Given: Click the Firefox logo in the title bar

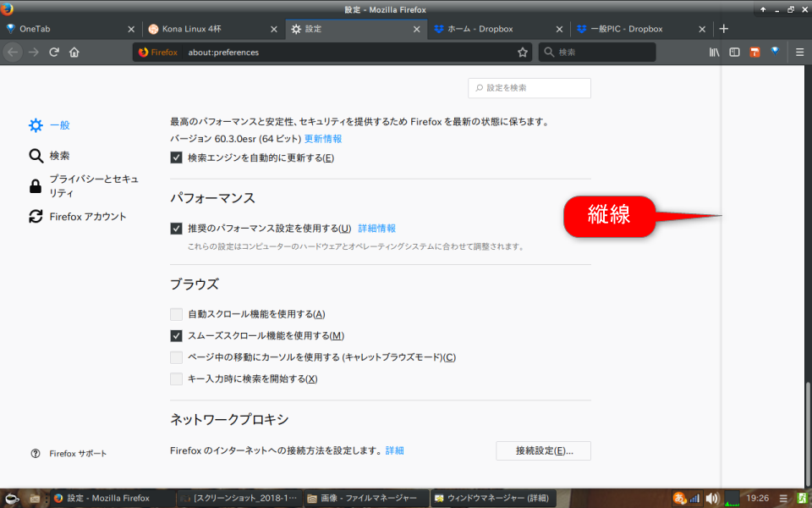Looking at the screenshot, I should point(7,8).
